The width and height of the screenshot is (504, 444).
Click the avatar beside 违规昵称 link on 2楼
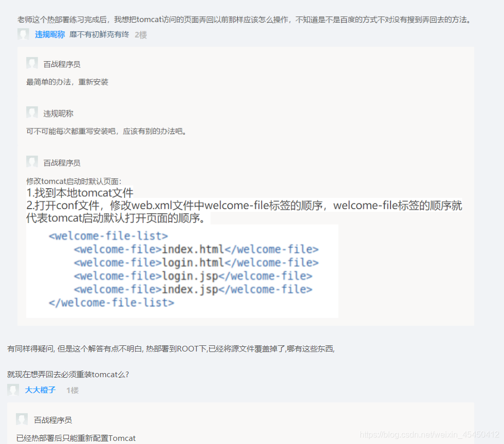23,34
